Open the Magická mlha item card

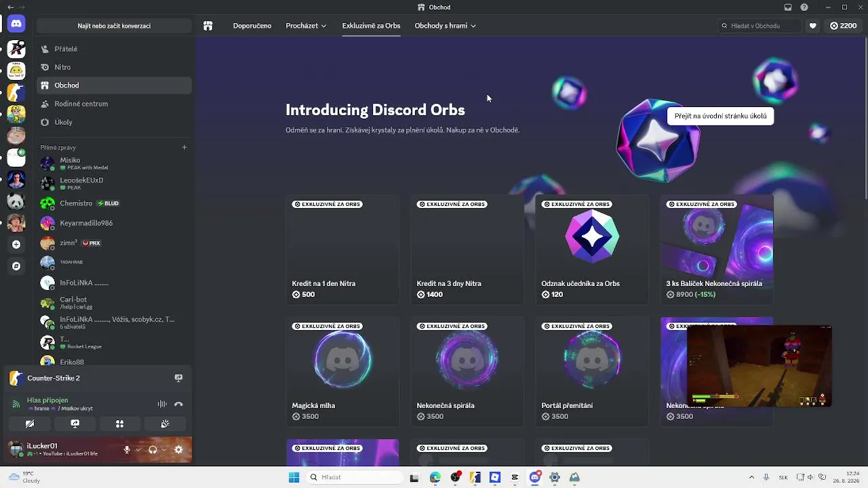(342, 371)
